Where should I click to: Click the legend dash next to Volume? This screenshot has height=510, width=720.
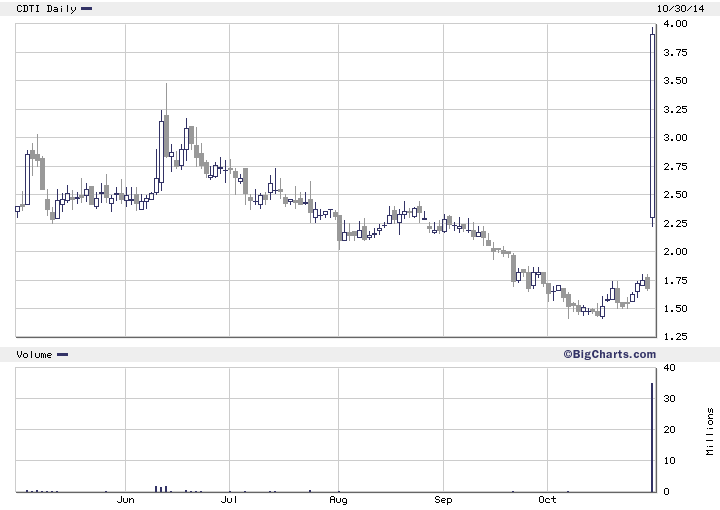62,354
